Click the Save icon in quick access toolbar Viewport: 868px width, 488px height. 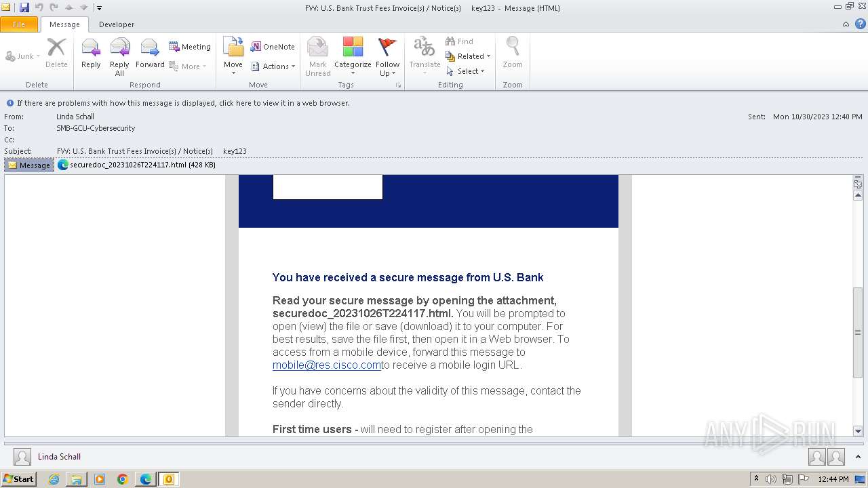pyautogui.click(x=24, y=7)
